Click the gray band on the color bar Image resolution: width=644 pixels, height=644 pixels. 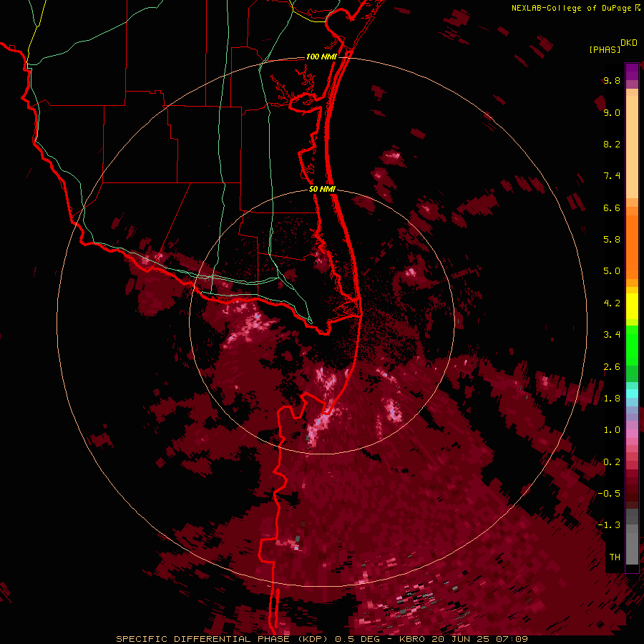[632, 537]
